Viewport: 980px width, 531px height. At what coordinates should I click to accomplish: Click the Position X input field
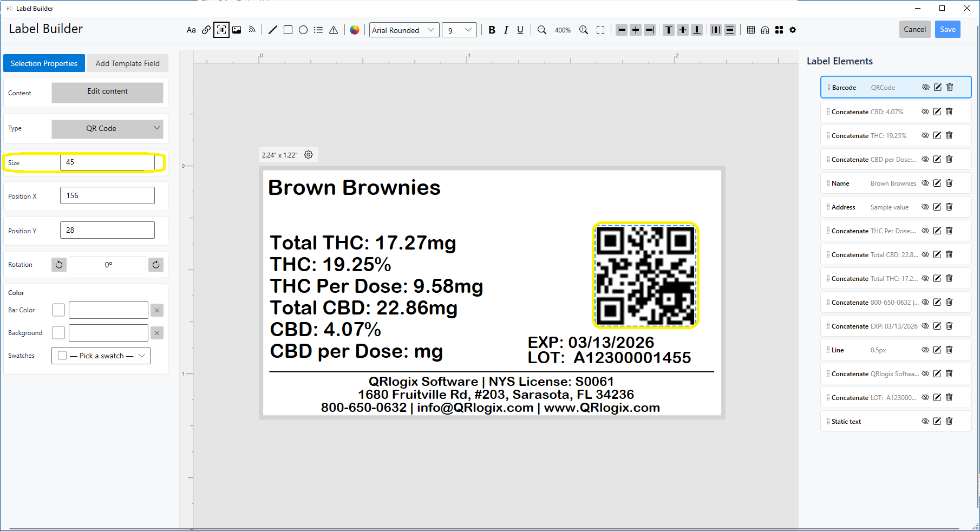(x=107, y=195)
